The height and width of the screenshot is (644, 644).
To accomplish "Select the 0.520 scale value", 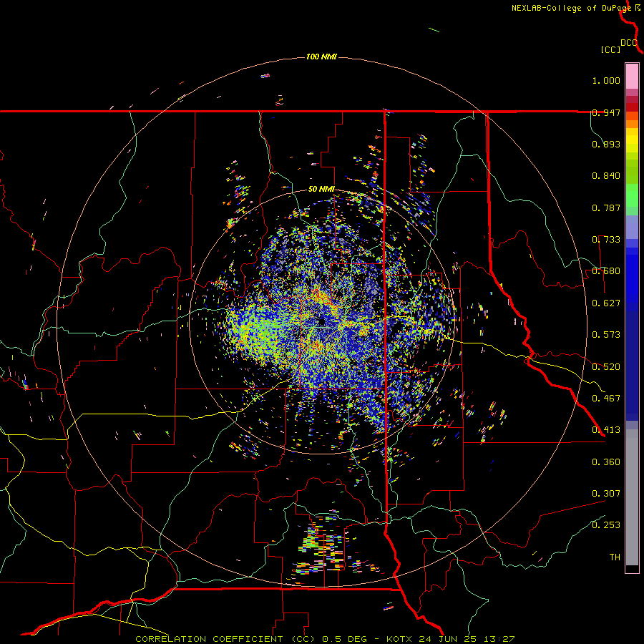I will click(606, 367).
